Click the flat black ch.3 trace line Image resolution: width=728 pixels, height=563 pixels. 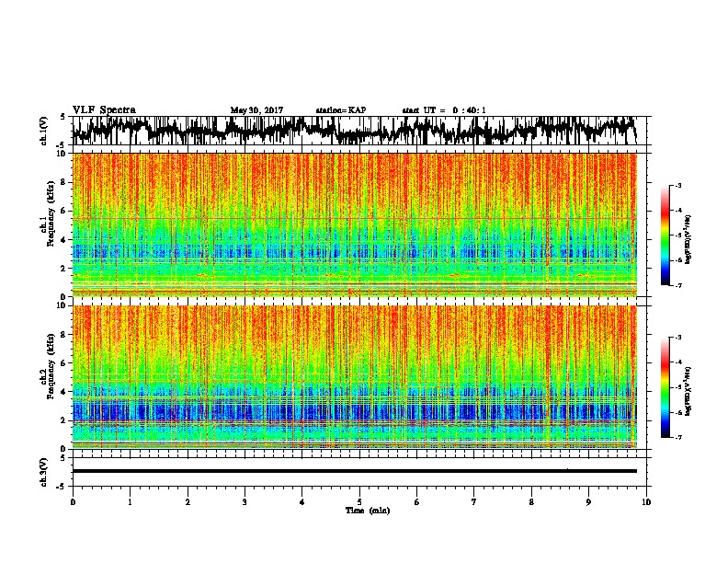pyautogui.click(x=354, y=471)
